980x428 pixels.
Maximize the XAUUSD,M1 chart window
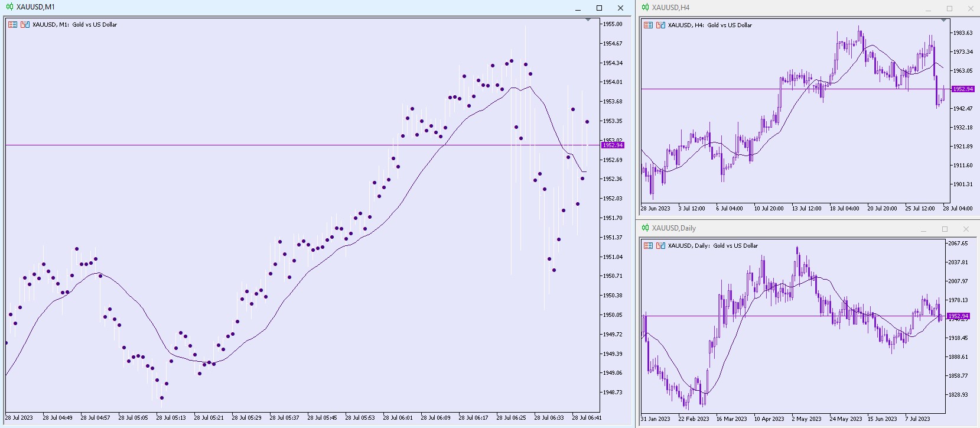[599, 8]
